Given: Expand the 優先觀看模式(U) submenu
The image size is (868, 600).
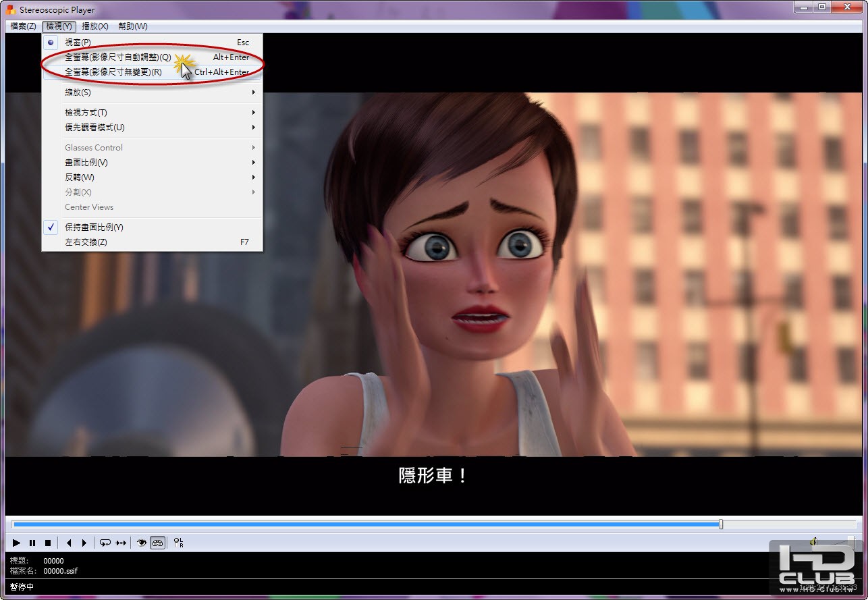Looking at the screenshot, I should pyautogui.click(x=153, y=128).
